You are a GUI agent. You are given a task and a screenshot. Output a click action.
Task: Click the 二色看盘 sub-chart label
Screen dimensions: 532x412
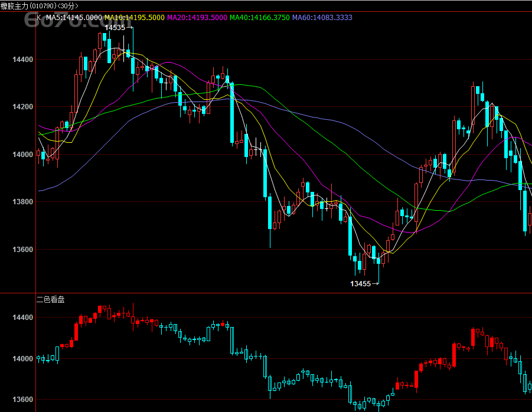[51, 299]
